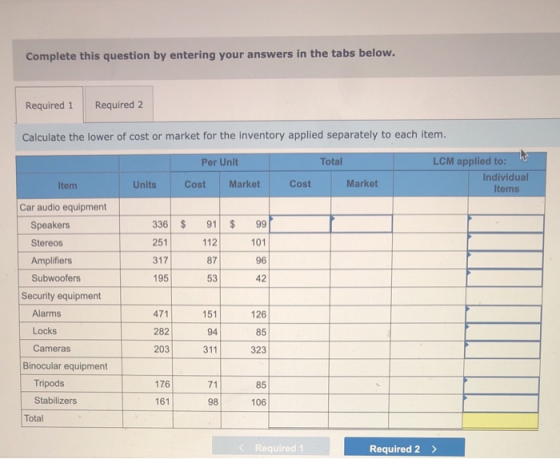Select the Cameras Individual Items LCM field
Viewport: 560px width, 459px height.
click(x=502, y=350)
